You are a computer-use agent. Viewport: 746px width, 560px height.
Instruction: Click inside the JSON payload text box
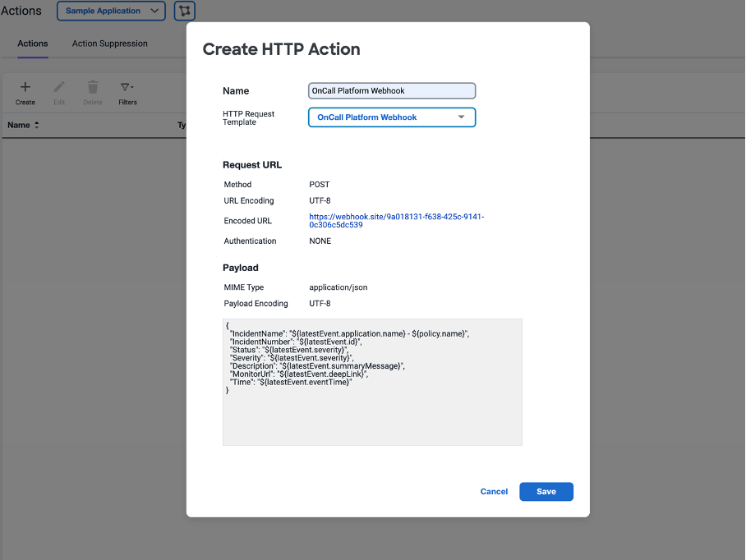pos(372,411)
